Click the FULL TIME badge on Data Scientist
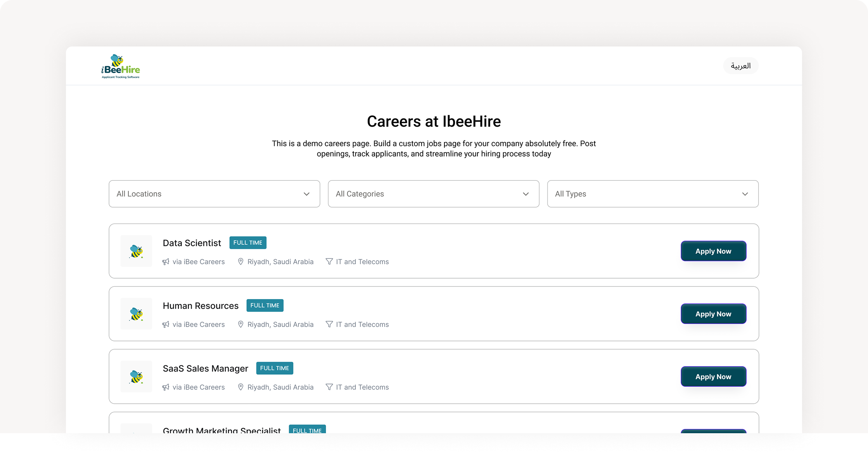The height and width of the screenshot is (458, 868). coord(248,243)
